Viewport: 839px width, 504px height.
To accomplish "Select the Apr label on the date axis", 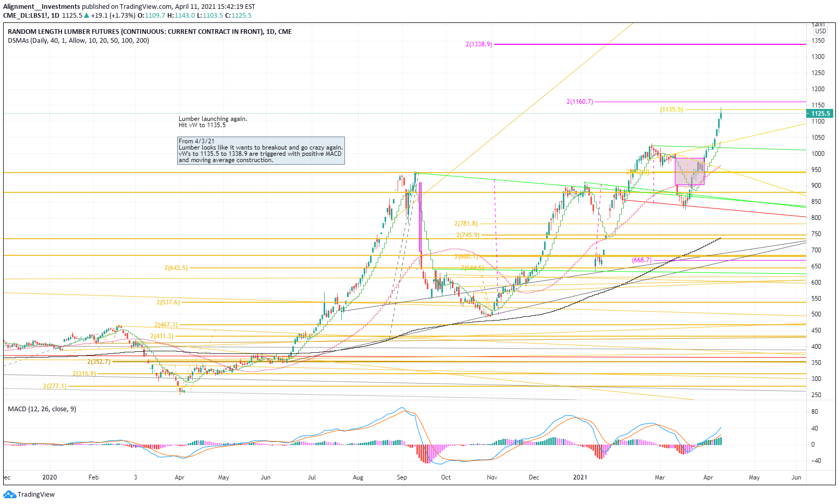I will coord(708,477).
